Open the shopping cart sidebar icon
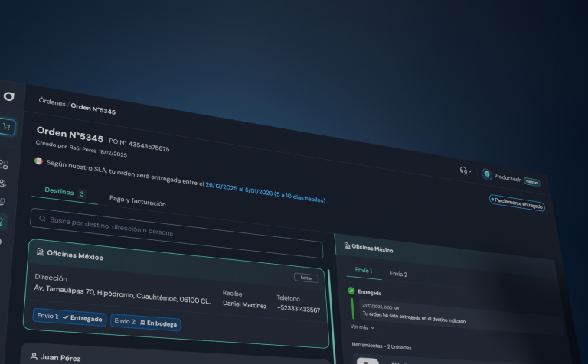The width and height of the screenshot is (588, 364). [x=6, y=127]
